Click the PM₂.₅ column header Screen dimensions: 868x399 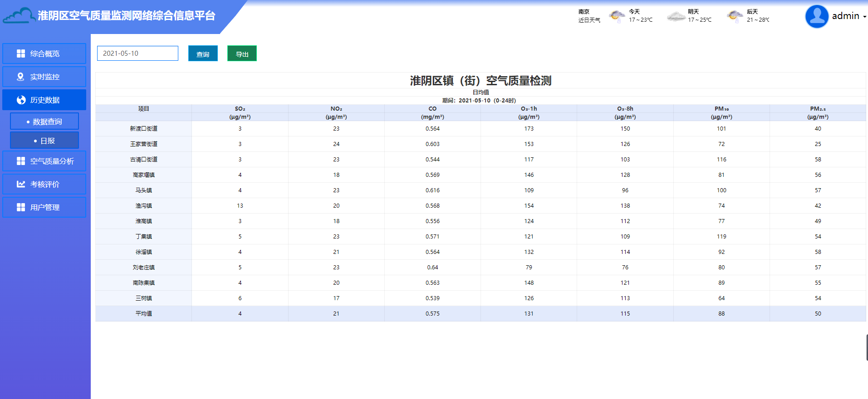(x=818, y=109)
